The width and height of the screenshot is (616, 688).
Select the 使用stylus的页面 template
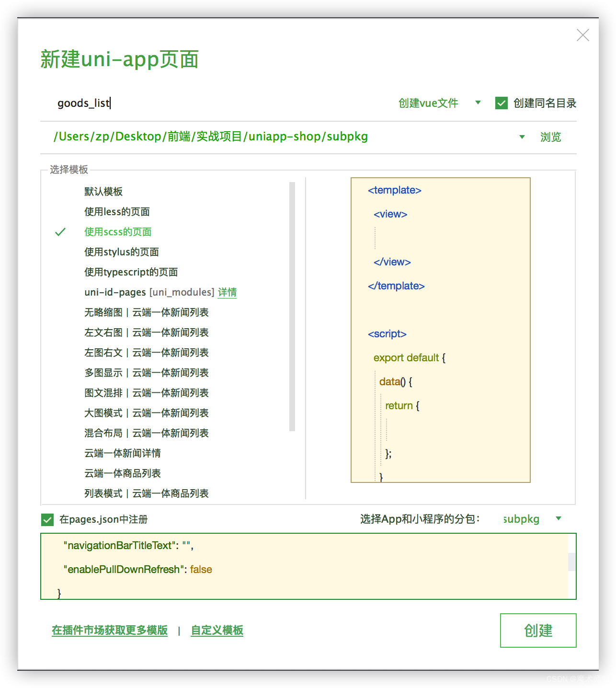click(x=122, y=252)
